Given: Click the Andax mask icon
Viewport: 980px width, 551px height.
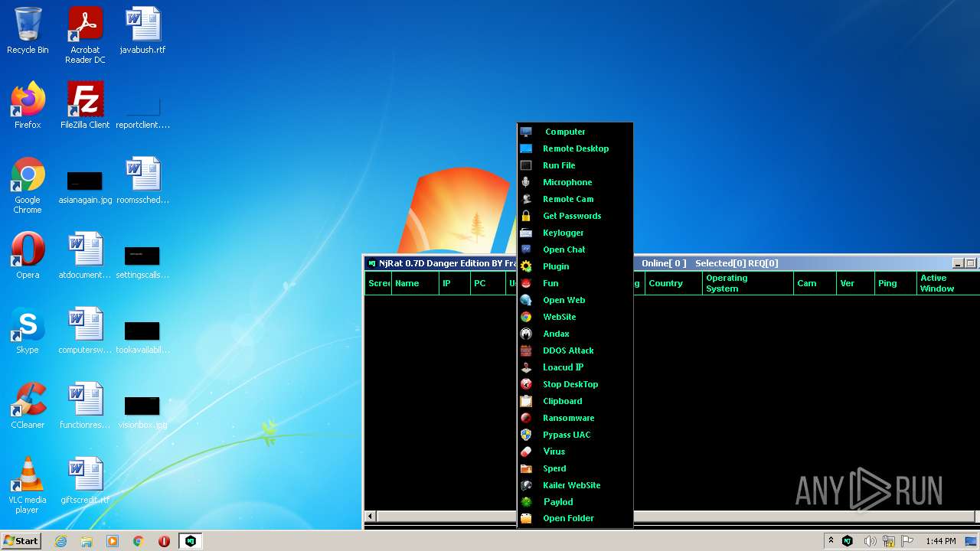Looking at the screenshot, I should [x=526, y=334].
